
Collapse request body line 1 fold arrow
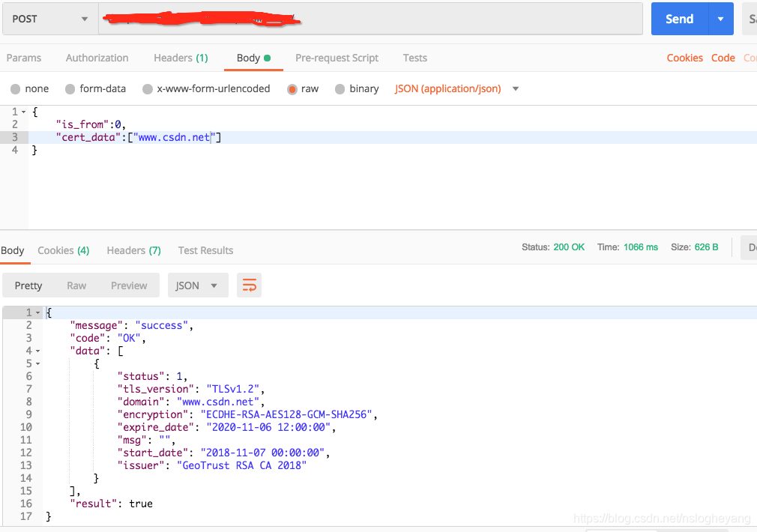[x=24, y=112]
